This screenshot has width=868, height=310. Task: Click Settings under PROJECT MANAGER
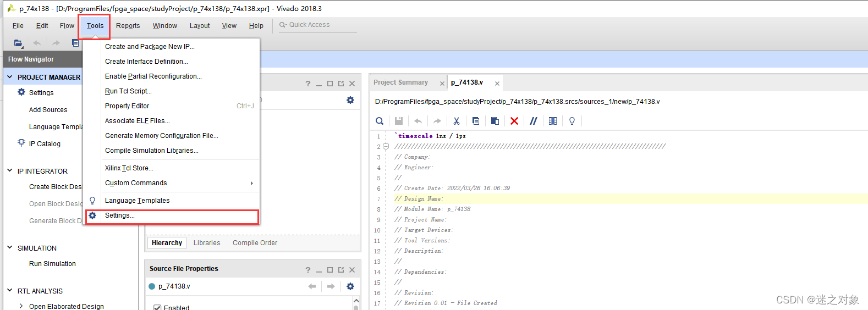pyautogui.click(x=41, y=93)
